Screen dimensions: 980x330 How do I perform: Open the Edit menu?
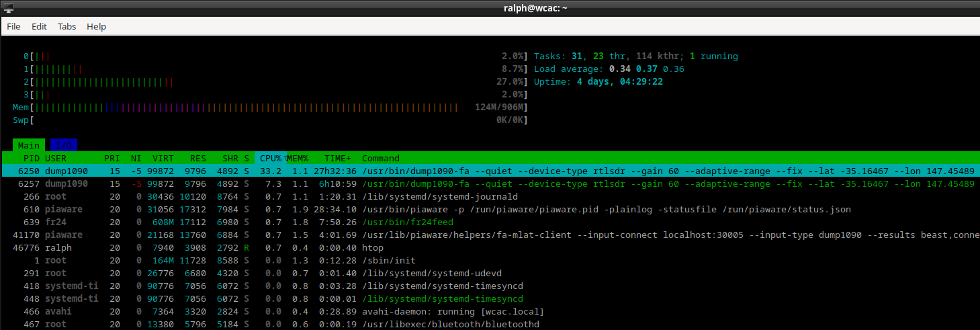tap(39, 27)
